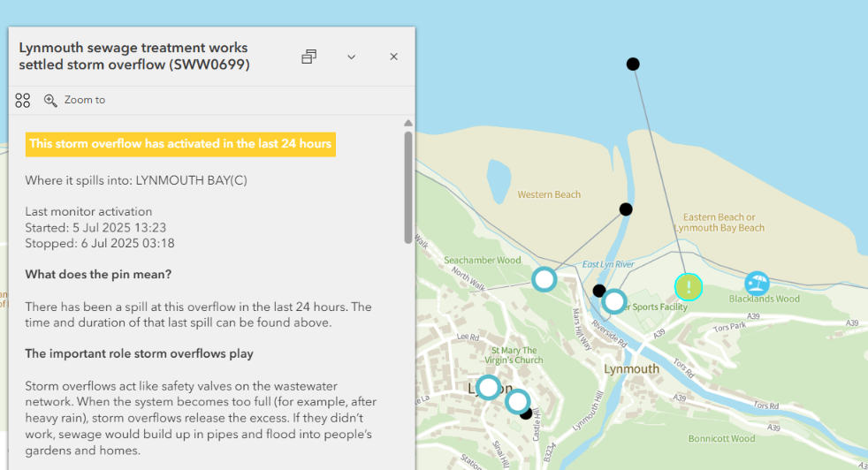Select the blue ring pin near Riverside Rd

[x=614, y=302]
